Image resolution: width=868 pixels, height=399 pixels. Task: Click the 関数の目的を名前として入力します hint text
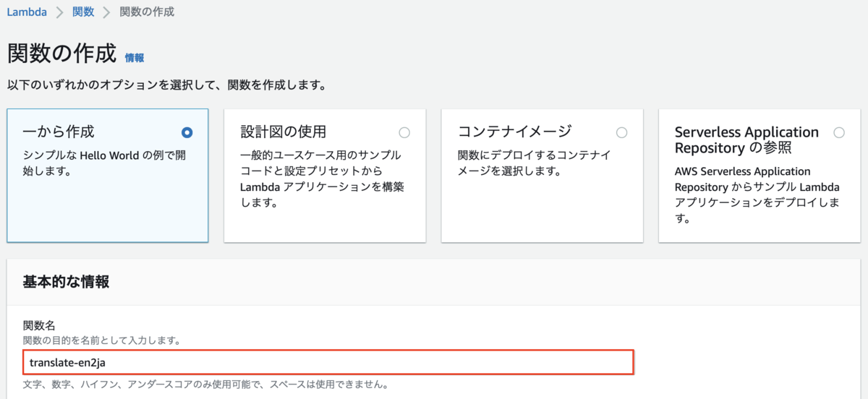[101, 340]
